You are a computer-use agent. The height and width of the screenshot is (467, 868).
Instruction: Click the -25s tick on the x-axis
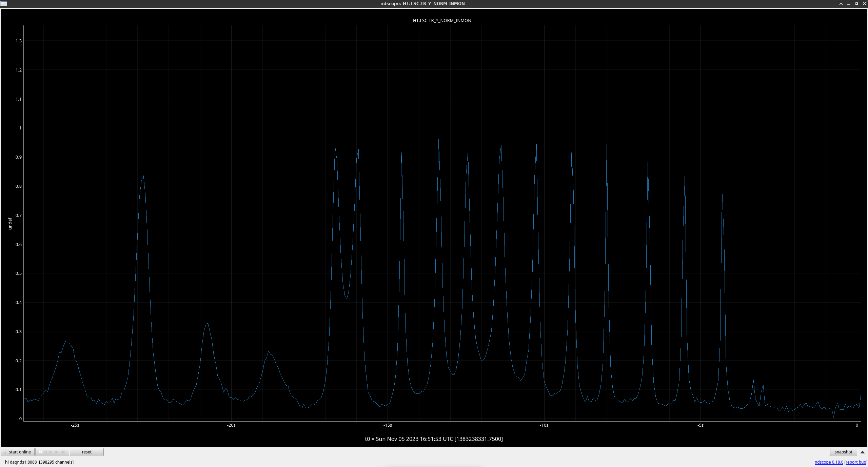[x=75, y=425]
